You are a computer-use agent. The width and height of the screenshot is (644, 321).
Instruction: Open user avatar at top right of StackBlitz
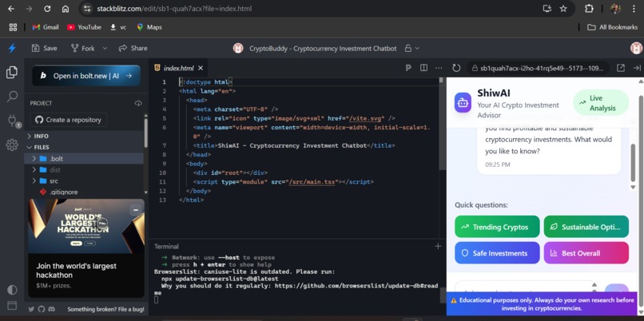(636, 48)
